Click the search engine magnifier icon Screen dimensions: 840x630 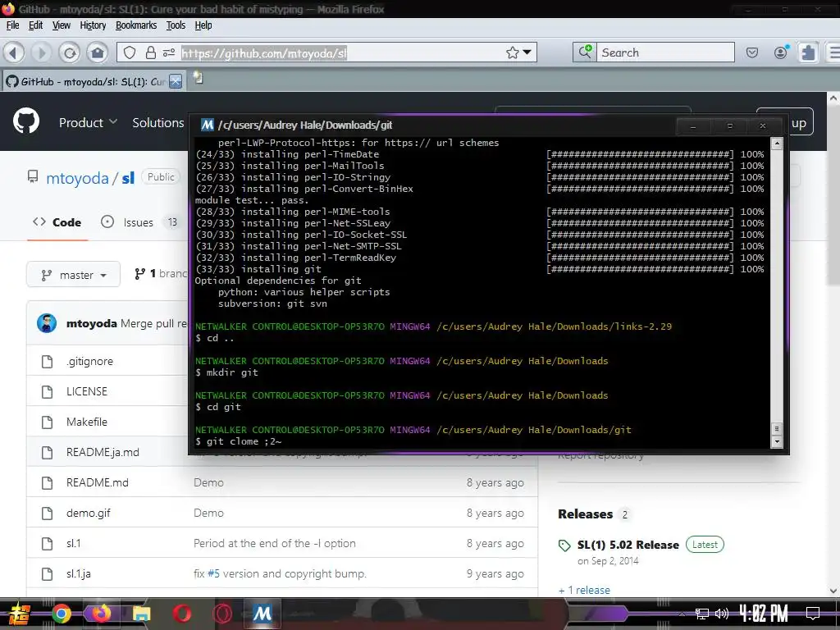[x=584, y=52]
